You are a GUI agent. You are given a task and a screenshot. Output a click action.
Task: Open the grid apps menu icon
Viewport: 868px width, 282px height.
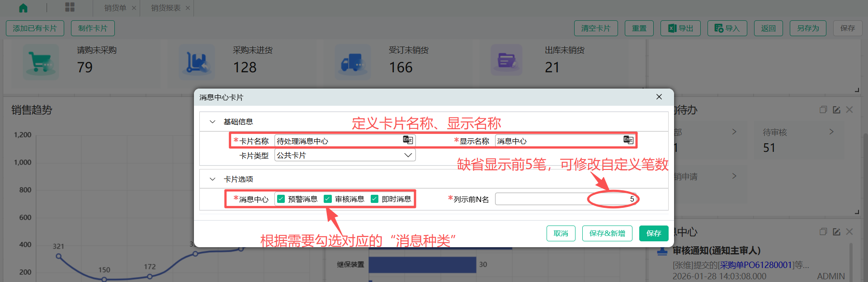point(70,7)
